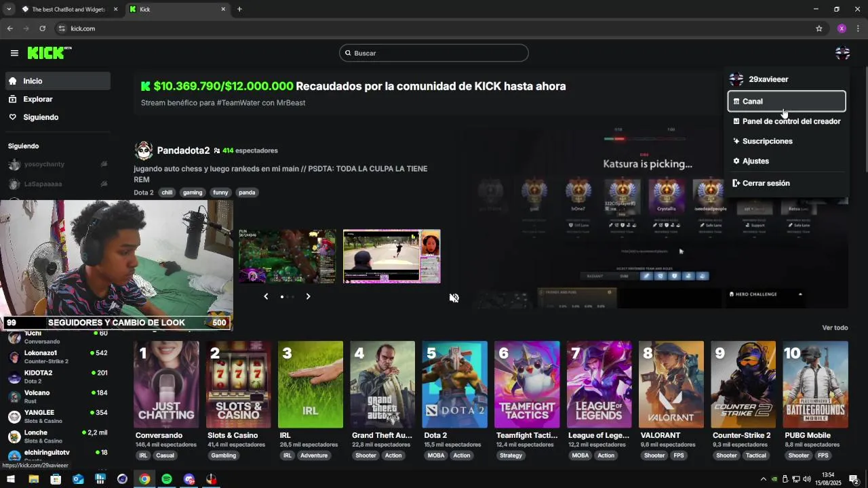Click the kick.com address bar

pyautogui.click(x=434, y=28)
